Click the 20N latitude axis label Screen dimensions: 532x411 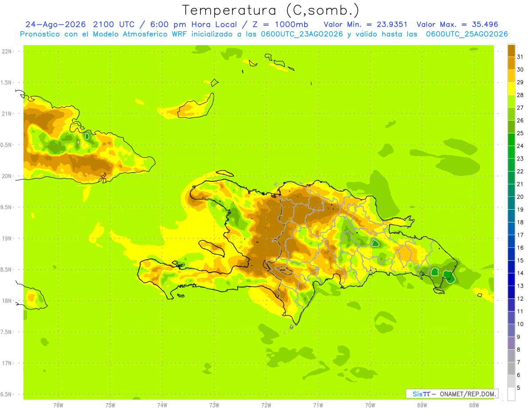click(7, 176)
